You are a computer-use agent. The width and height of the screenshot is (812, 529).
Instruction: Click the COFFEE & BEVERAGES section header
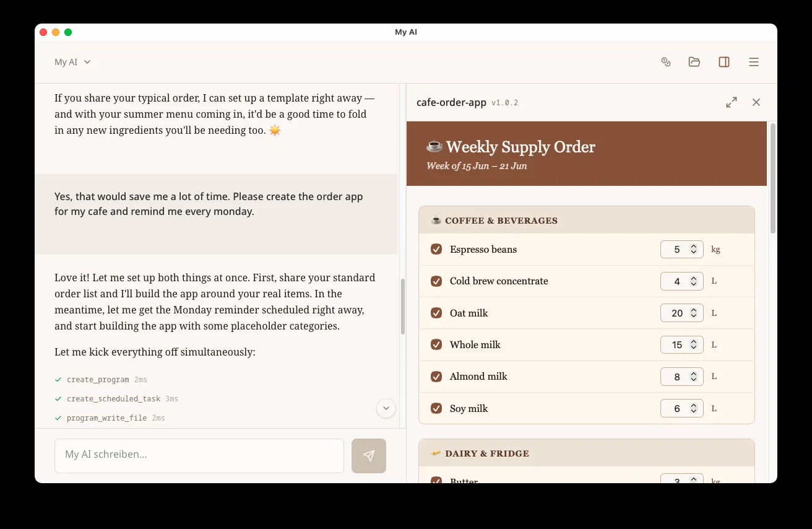587,220
